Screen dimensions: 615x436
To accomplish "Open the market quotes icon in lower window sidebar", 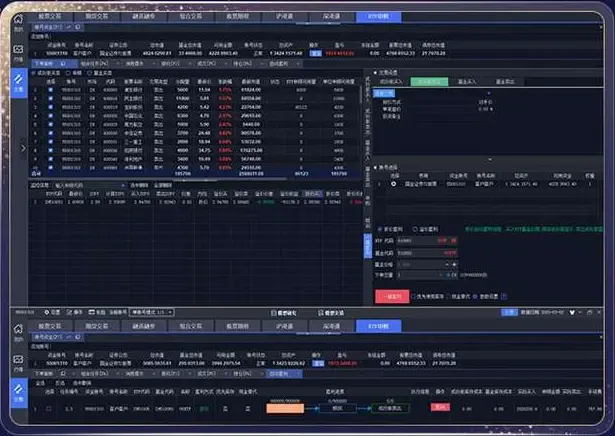I will click(18, 359).
